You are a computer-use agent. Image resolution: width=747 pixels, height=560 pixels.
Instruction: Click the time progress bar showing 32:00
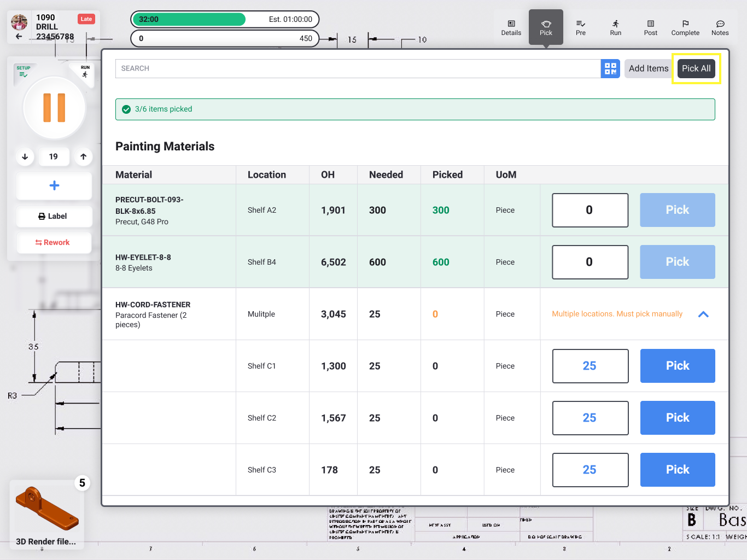[225, 19]
